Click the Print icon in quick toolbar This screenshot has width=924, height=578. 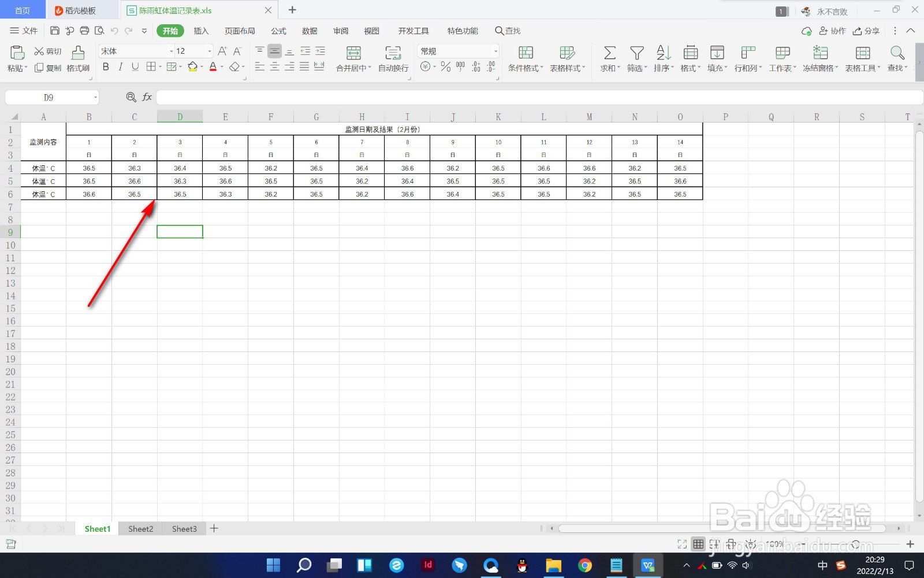84,31
